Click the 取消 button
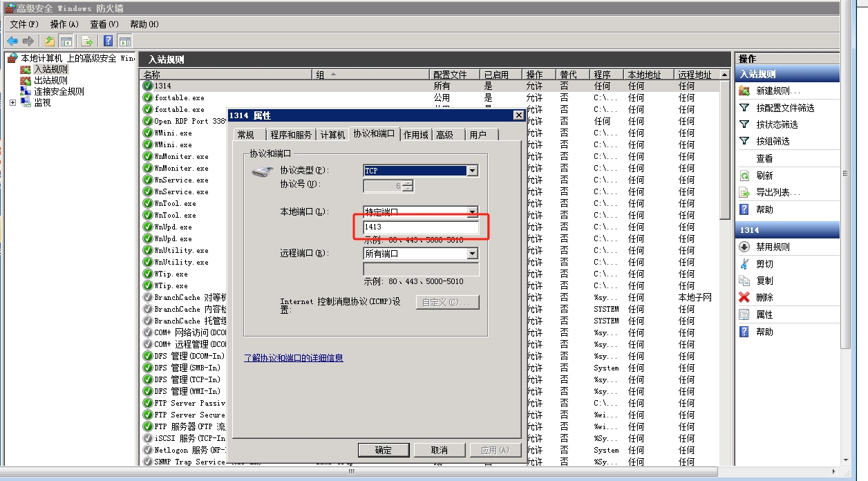The image size is (868, 481). 439,450
